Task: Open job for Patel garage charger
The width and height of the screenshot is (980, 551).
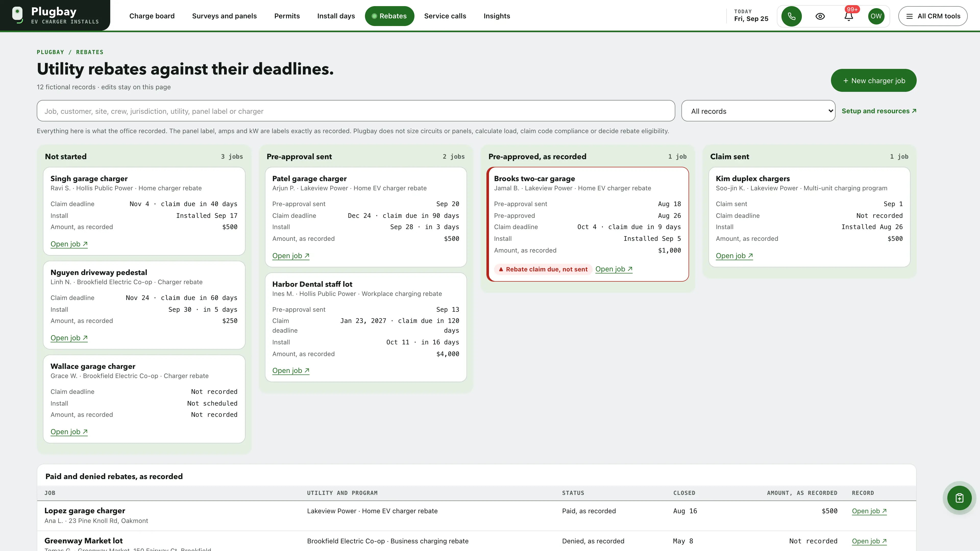Action: (x=291, y=256)
